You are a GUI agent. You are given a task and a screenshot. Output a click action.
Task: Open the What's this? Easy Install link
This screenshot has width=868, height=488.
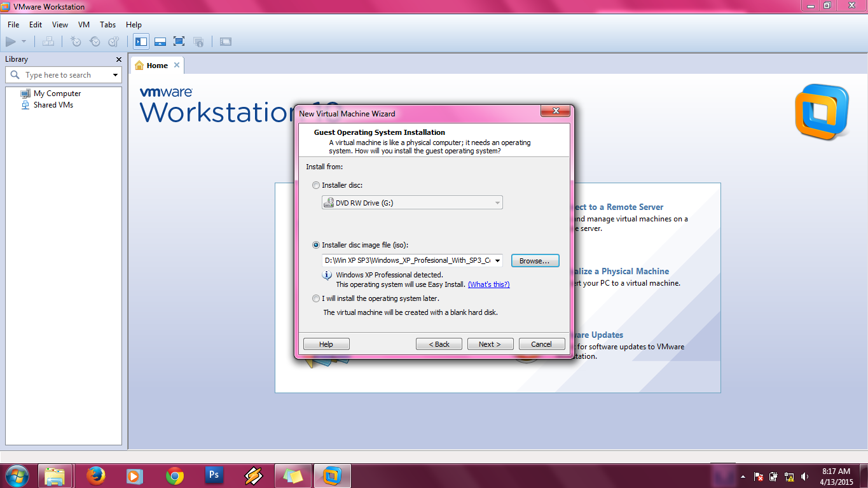click(x=488, y=284)
